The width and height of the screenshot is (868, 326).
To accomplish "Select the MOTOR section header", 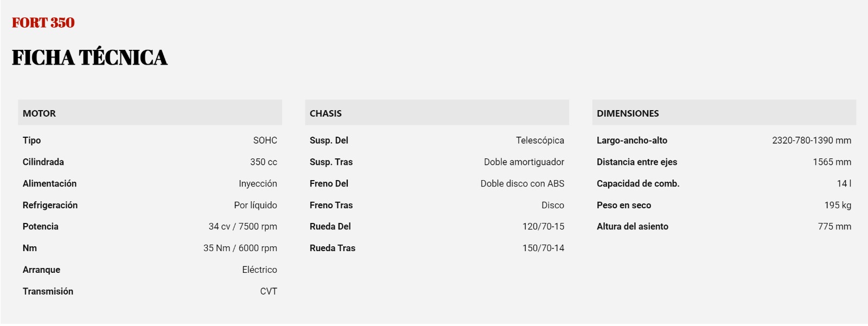I will click(x=150, y=113).
